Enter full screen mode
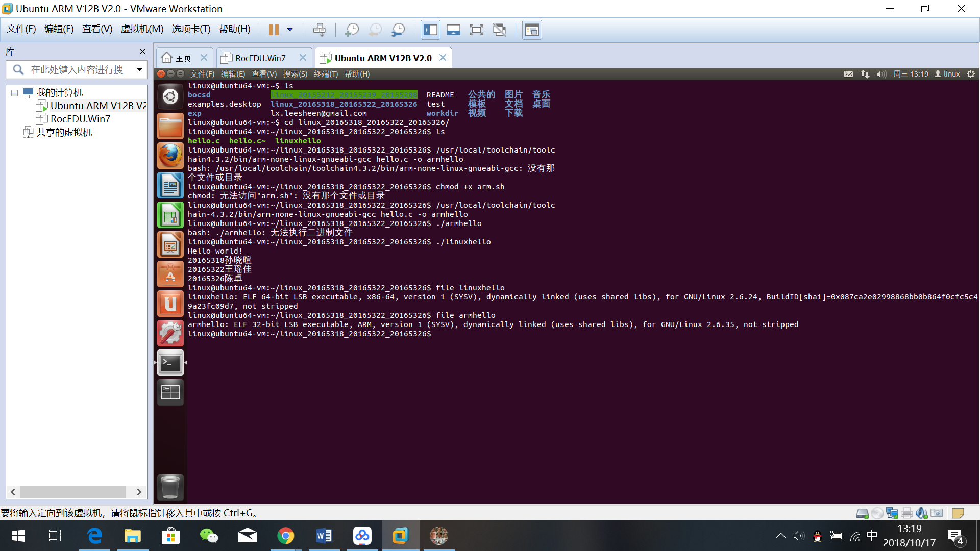 pos(476,30)
